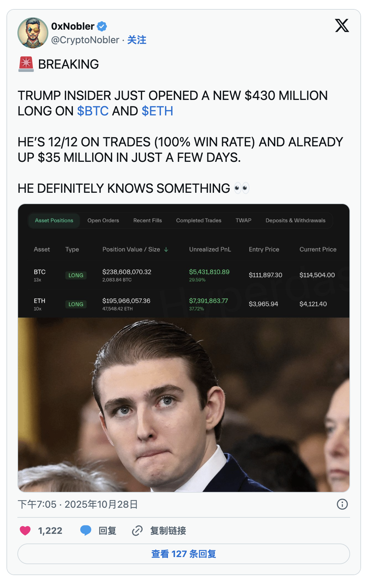Viewport: 372px width, 588px height.
Task: Select the Asset Positions tab
Action: (54, 220)
